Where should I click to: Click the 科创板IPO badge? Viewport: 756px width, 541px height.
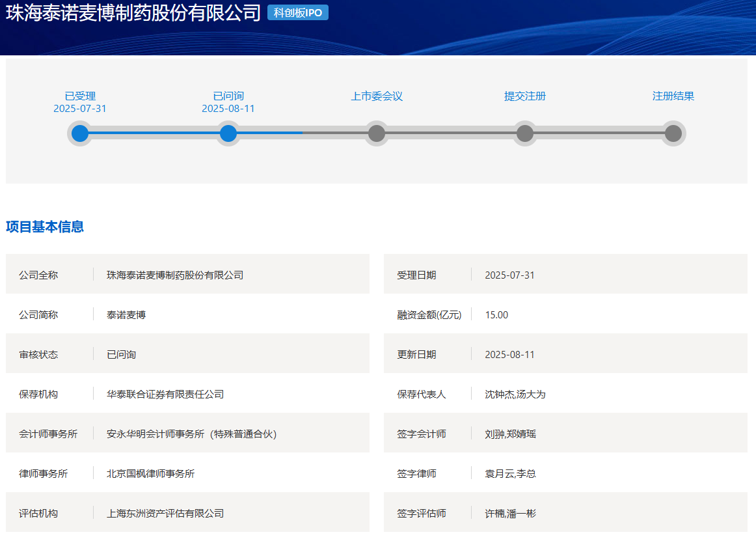click(298, 13)
